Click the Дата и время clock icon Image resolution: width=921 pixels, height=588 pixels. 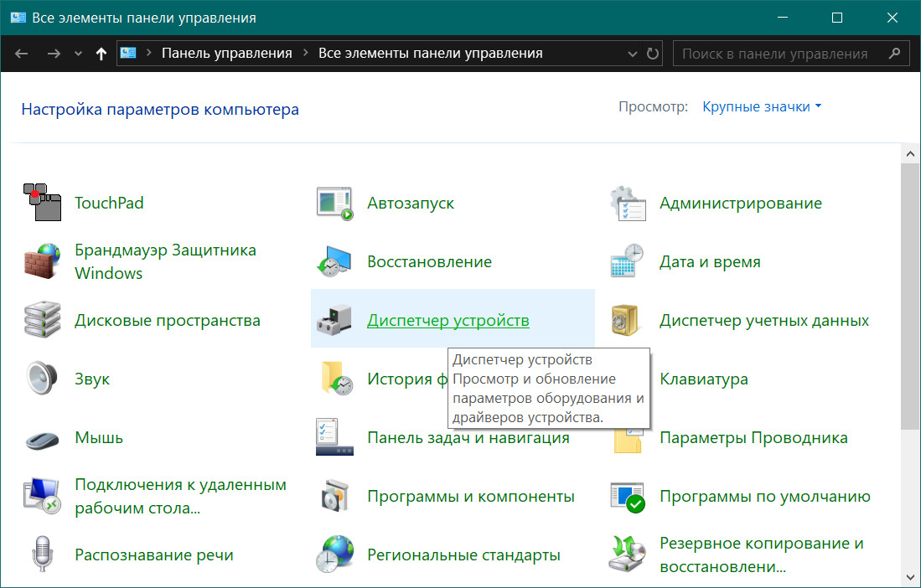(x=627, y=261)
